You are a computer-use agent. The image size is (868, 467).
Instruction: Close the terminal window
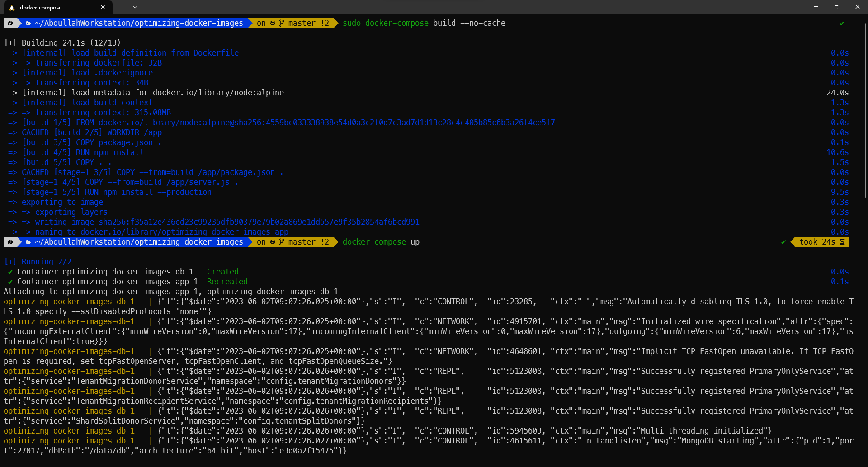point(857,7)
